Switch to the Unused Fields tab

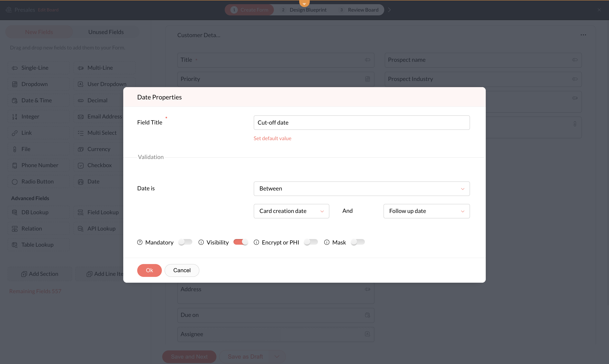click(106, 32)
